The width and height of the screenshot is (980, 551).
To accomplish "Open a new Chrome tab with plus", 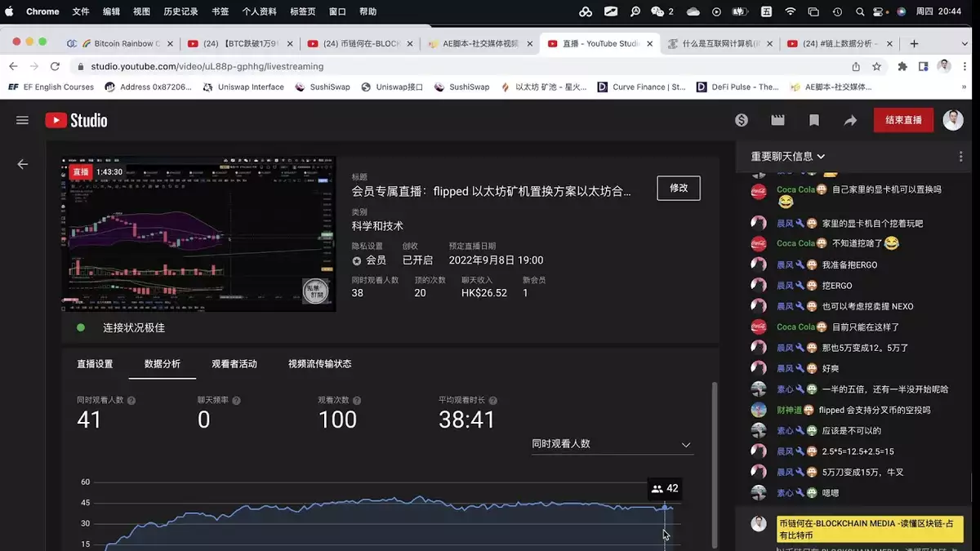I will pyautogui.click(x=914, y=43).
